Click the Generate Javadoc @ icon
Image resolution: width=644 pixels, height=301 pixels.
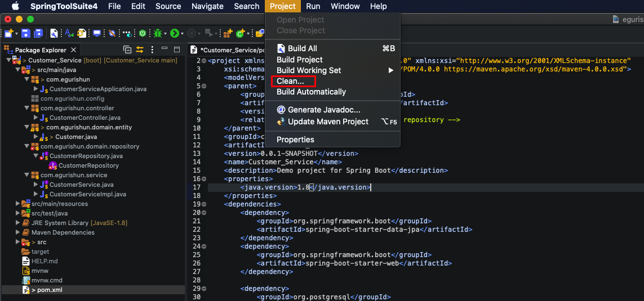click(x=281, y=110)
